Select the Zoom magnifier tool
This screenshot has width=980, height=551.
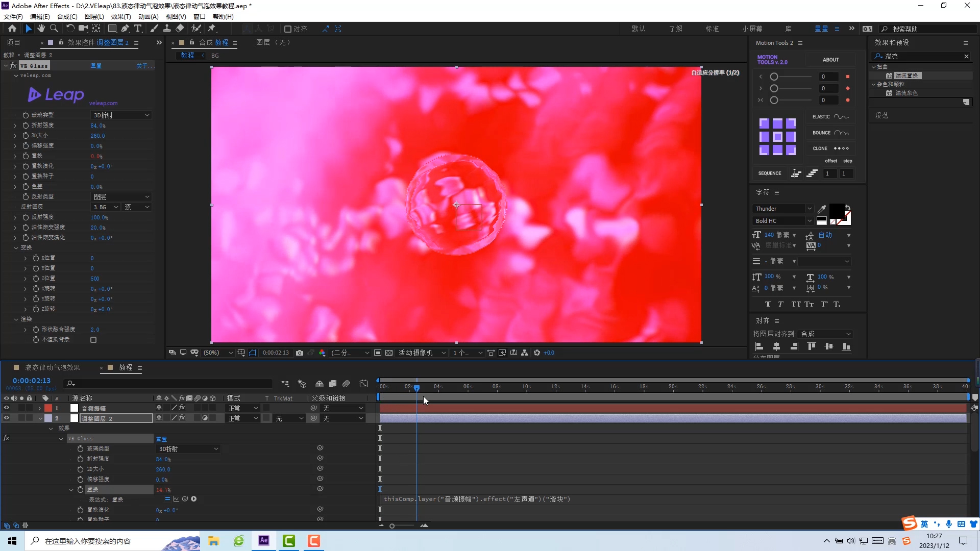[x=54, y=29]
